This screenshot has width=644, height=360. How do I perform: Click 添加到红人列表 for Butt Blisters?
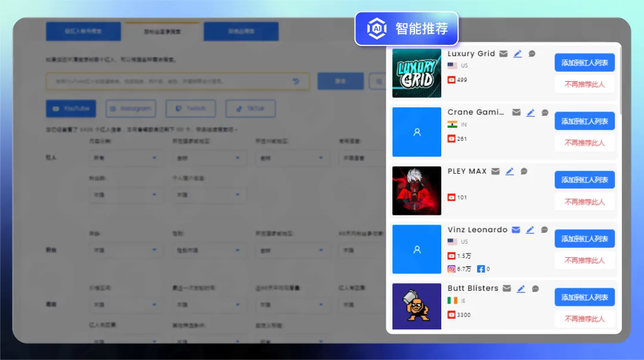pyautogui.click(x=584, y=297)
